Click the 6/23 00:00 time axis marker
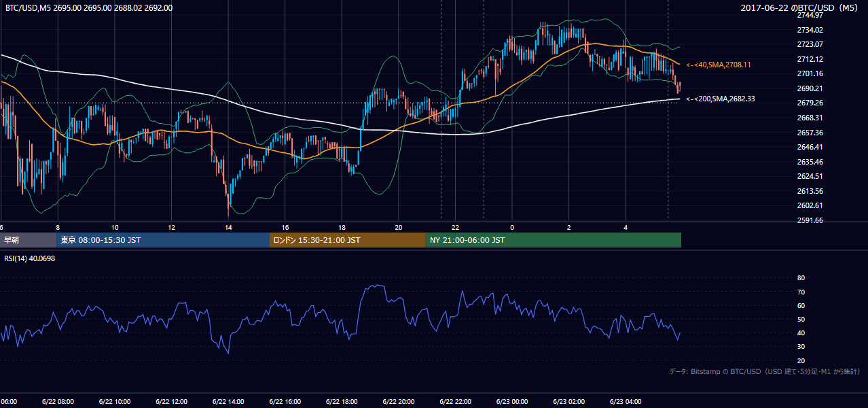 512,401
